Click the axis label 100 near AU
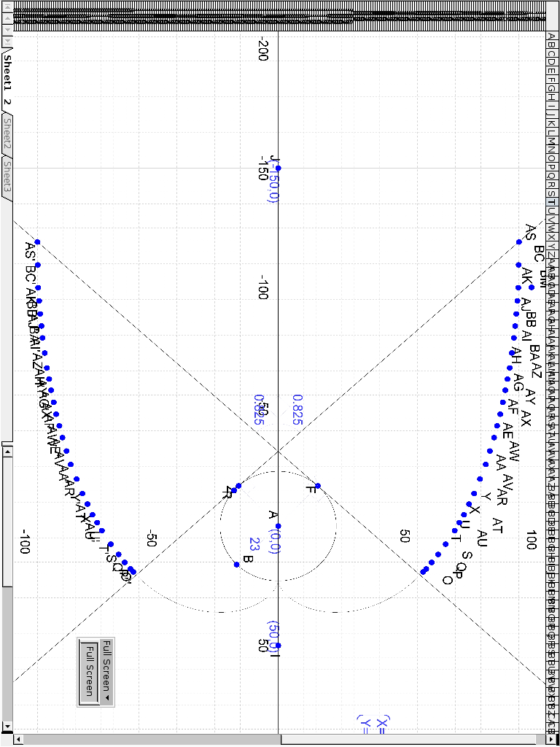 pyautogui.click(x=532, y=541)
